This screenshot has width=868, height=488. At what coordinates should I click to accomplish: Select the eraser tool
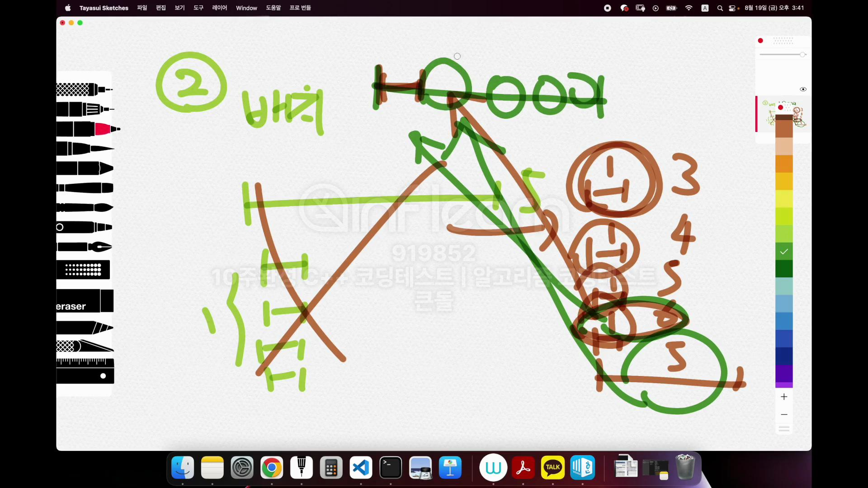[84, 301]
